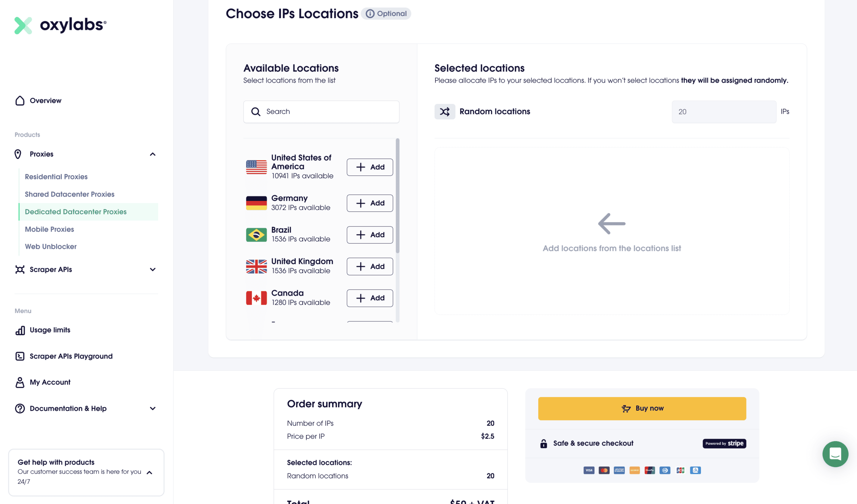Add Brazil location

(370, 235)
